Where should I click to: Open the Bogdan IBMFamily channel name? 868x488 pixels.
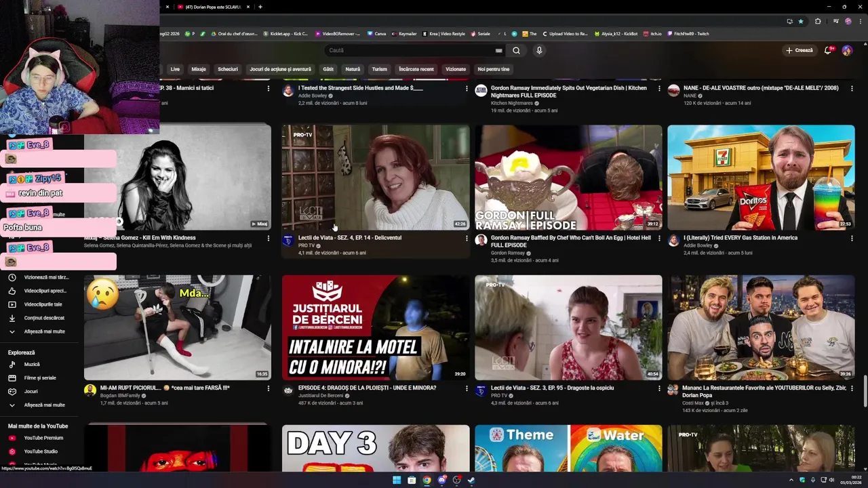(x=119, y=395)
